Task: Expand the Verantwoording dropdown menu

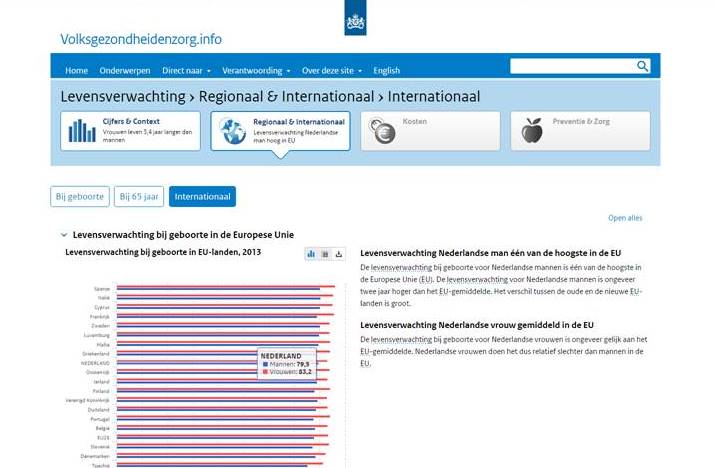Action: point(256,71)
